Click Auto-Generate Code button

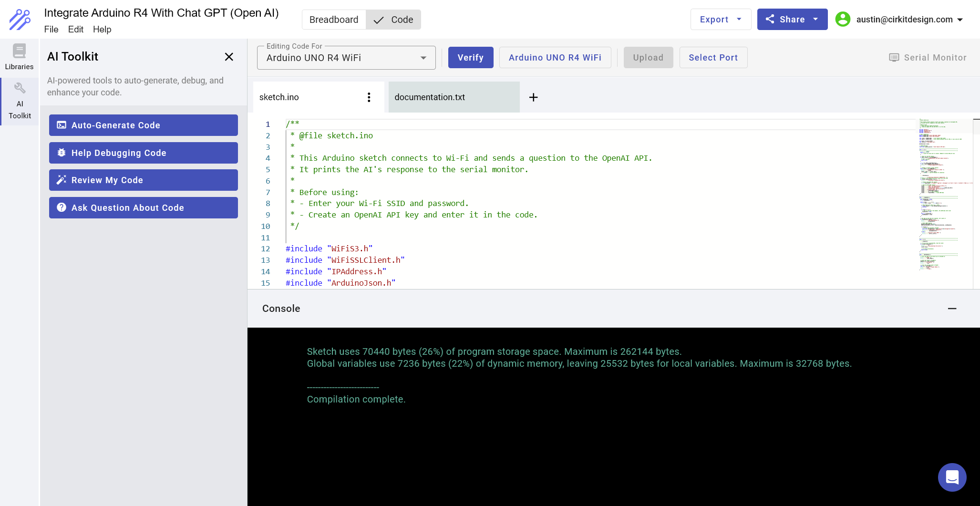144,125
